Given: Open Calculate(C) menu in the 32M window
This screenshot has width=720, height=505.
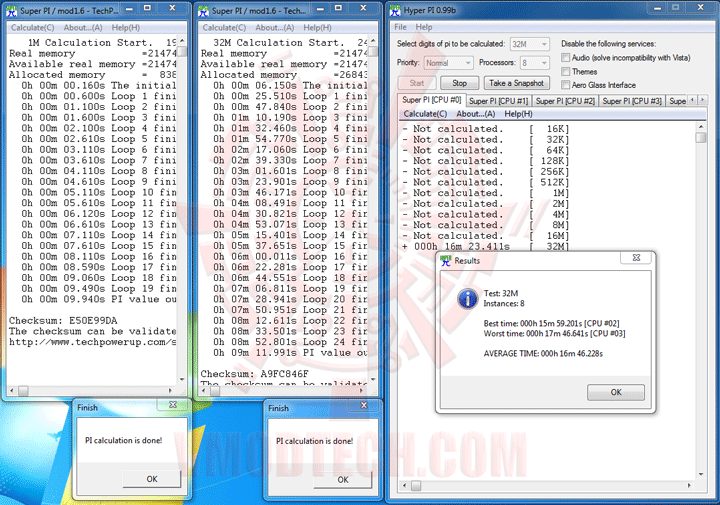Looking at the screenshot, I should [224, 28].
